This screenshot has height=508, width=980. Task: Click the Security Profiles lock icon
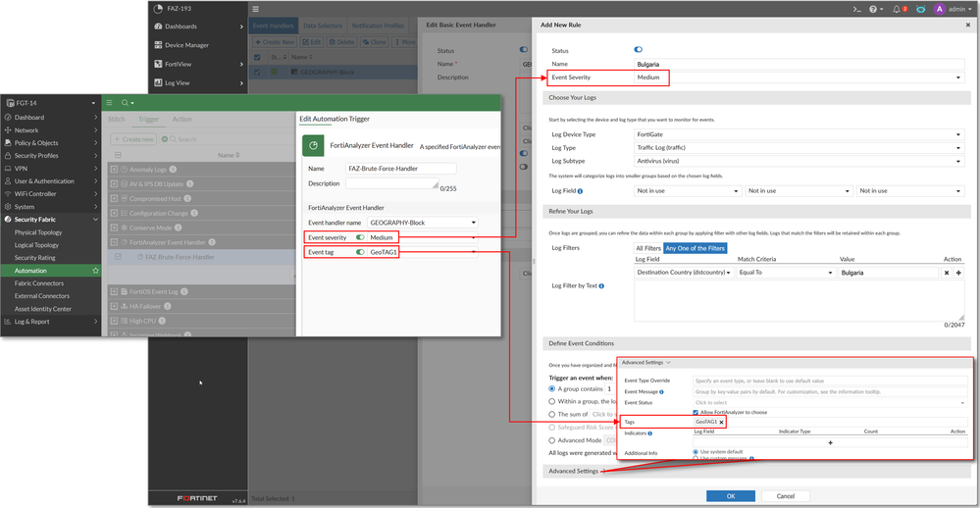[x=8, y=156]
